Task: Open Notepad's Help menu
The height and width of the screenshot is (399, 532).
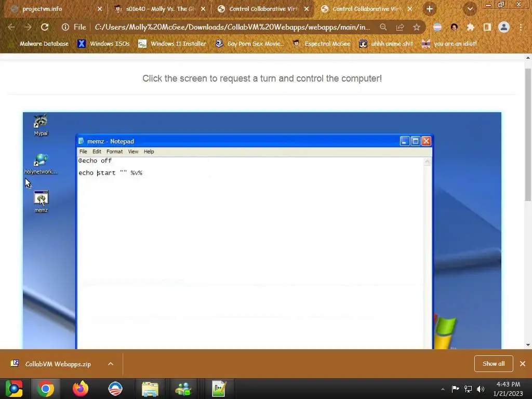Action: (x=149, y=152)
